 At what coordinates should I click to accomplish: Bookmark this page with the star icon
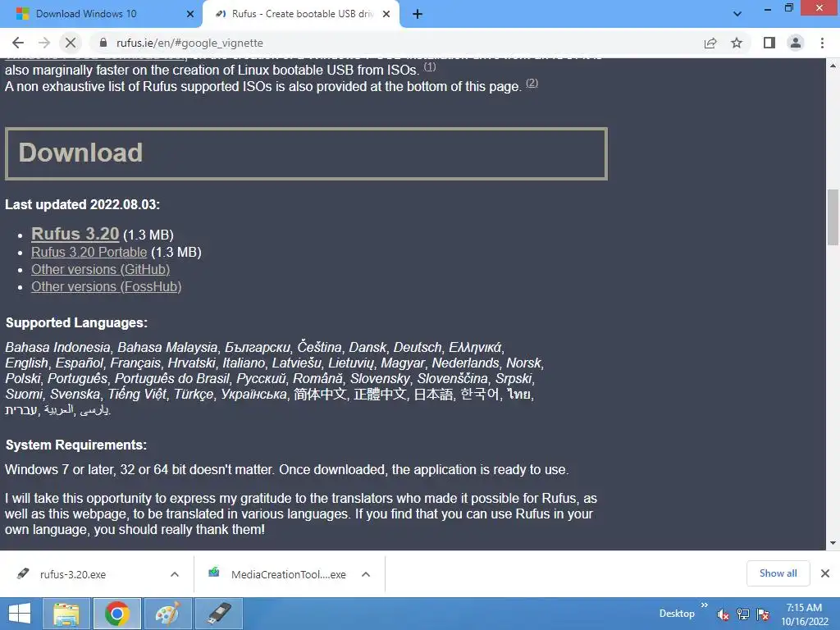pyautogui.click(x=737, y=43)
